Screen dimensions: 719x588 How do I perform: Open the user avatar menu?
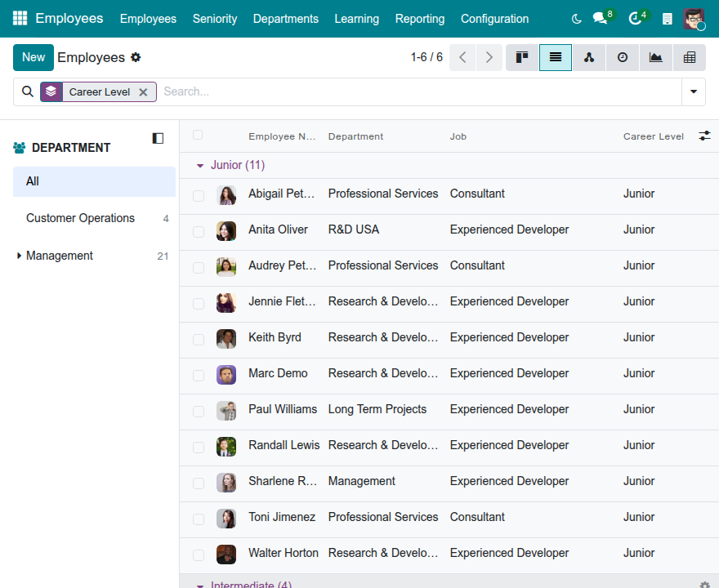point(694,19)
